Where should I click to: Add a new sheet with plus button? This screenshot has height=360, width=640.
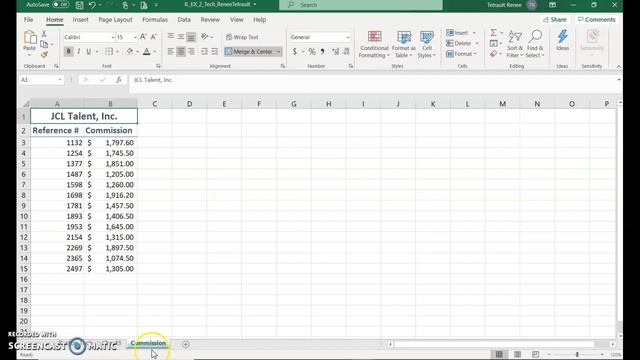(185, 344)
